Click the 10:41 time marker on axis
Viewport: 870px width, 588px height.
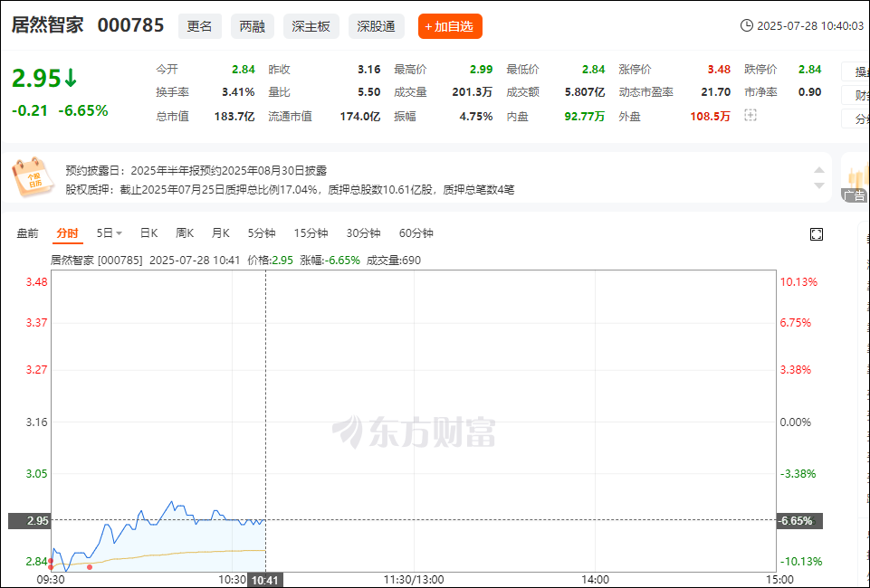[265, 580]
